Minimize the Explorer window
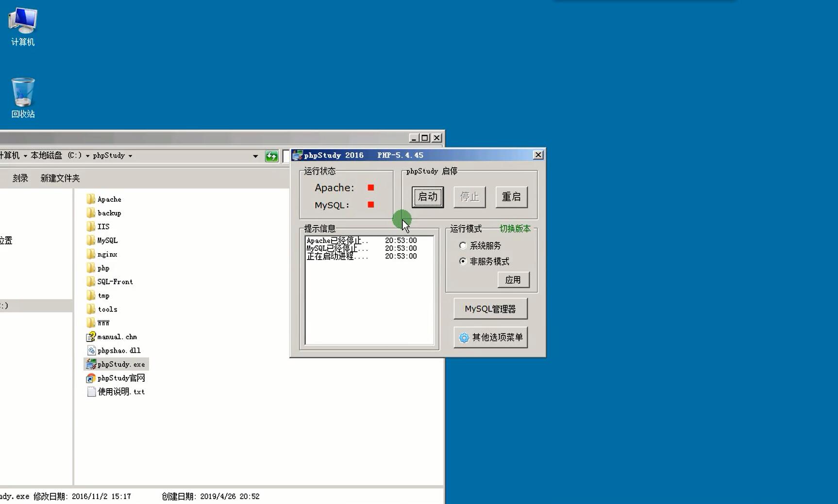The width and height of the screenshot is (838, 504). point(414,138)
